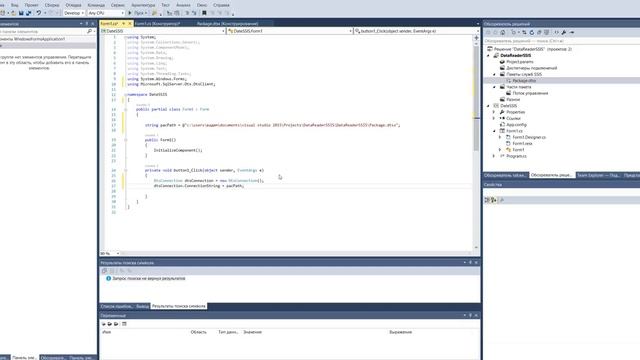Open the Анализ menu
The image size is (640, 360).
tap(183, 5)
